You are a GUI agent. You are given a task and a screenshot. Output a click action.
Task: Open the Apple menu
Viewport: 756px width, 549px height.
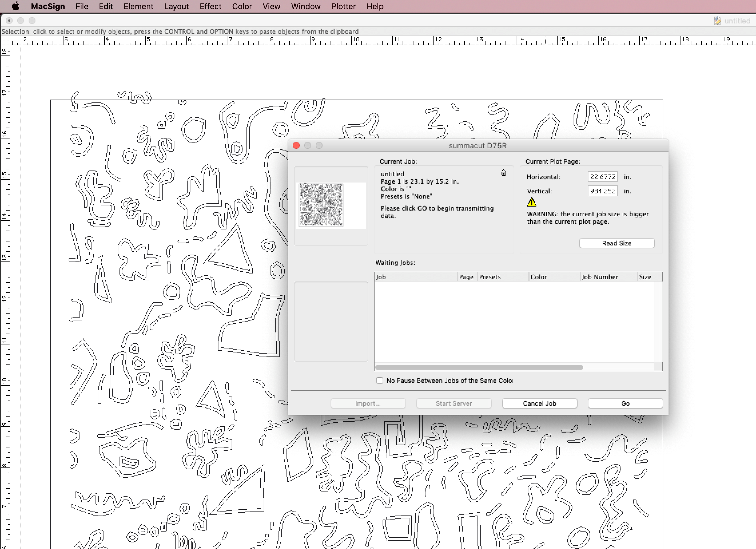pos(16,6)
